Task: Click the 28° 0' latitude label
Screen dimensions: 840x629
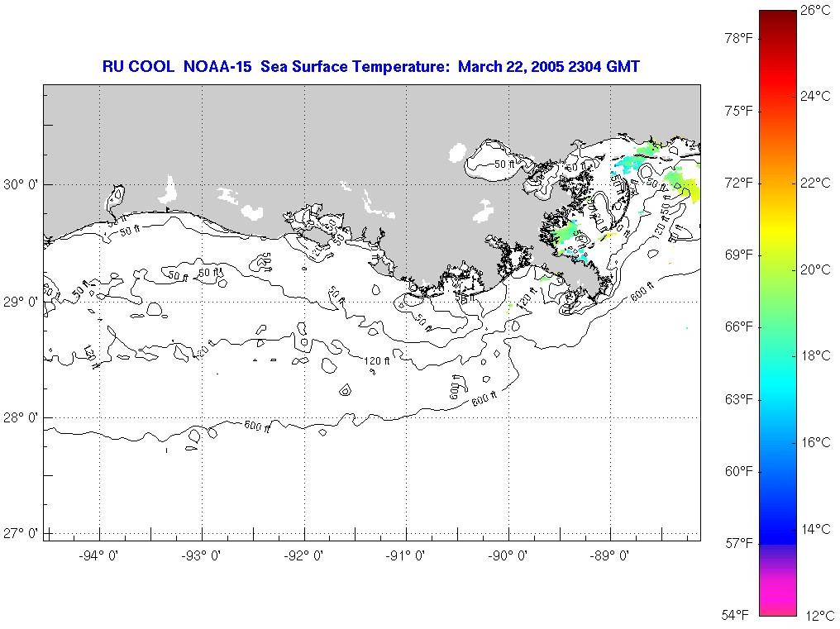Action: pyautogui.click(x=21, y=417)
